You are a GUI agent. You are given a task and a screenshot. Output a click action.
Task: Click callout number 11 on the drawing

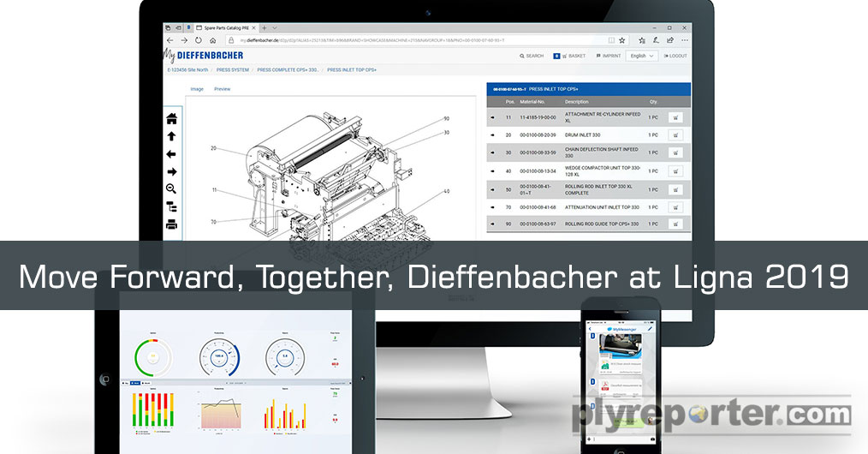click(x=214, y=190)
